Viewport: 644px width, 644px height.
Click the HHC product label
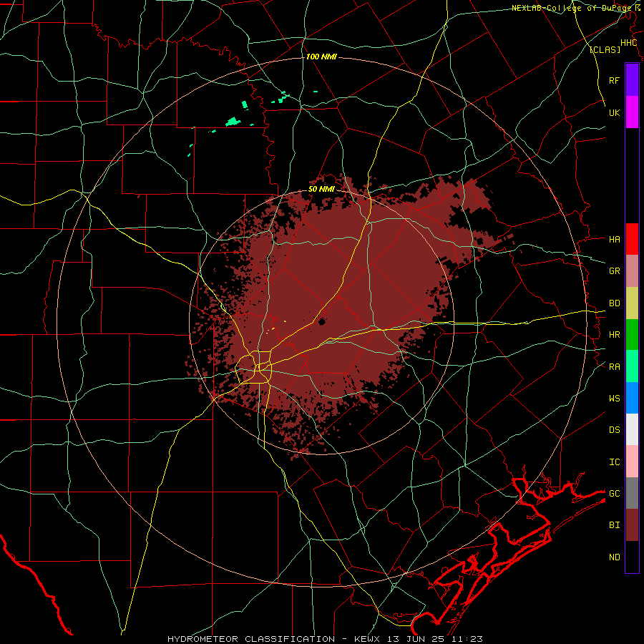[628, 43]
